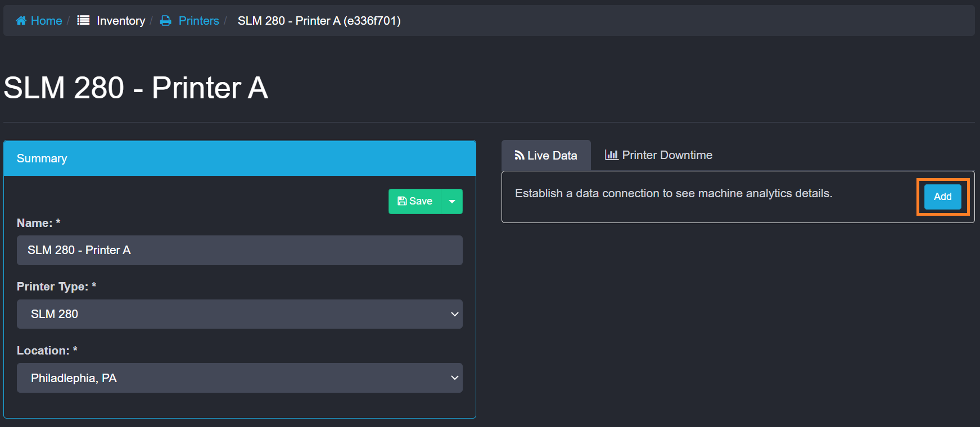Focus the Name input field
Screen dimensions: 980x427
click(x=240, y=250)
